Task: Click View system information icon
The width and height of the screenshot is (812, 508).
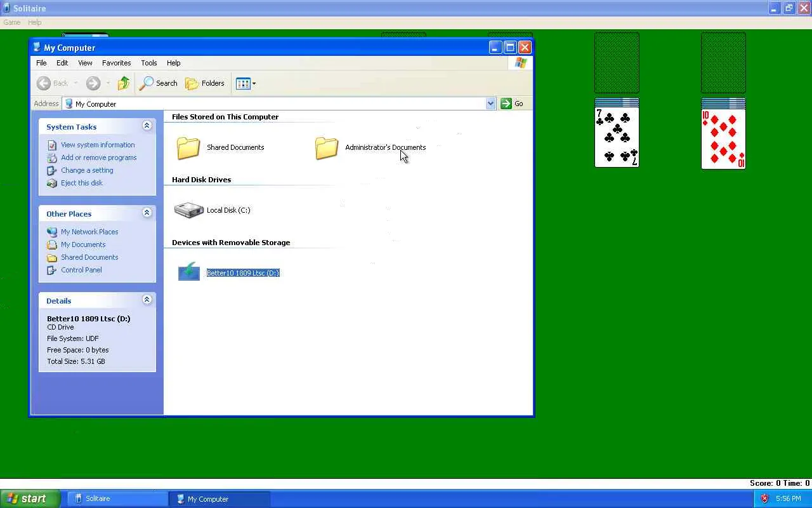Action: point(52,145)
